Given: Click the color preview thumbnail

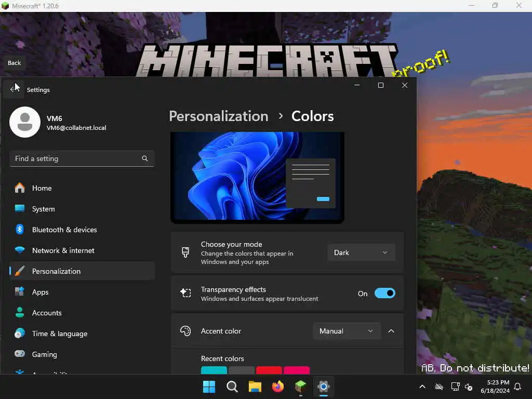Looking at the screenshot, I should [x=257, y=178].
